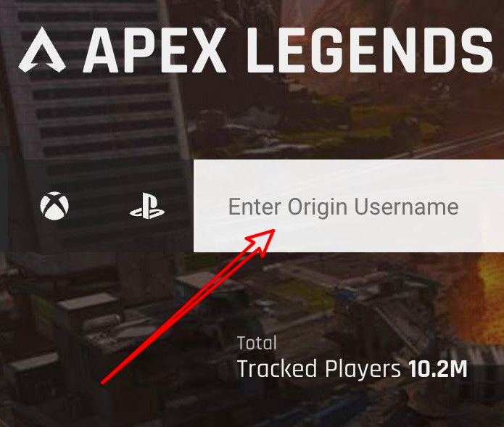The height and width of the screenshot is (427, 504).
Task: Choose Xbox logo beside PlayStation logo
Action: [x=54, y=206]
